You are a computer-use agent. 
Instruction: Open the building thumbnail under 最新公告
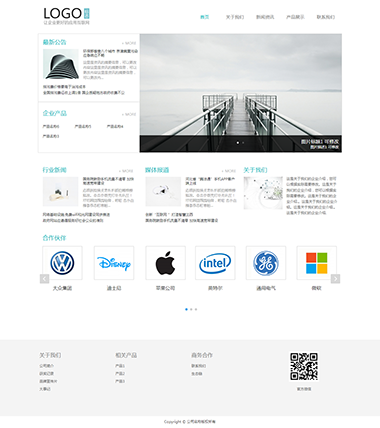[x=61, y=64]
